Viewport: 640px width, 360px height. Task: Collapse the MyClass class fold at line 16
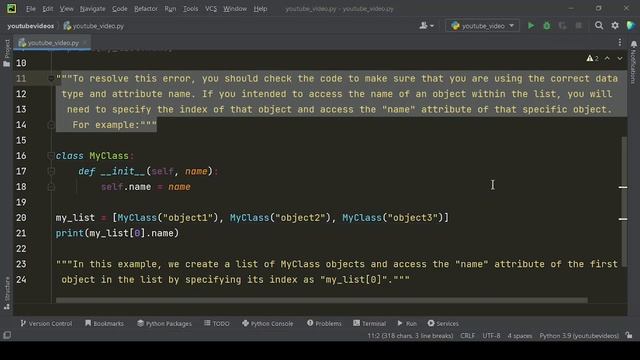point(51,156)
